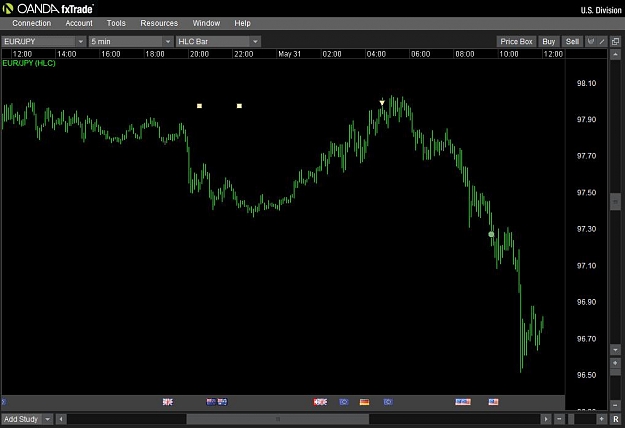Click the 97.90 price axis label
This screenshot has width=625, height=428.
[x=586, y=119]
